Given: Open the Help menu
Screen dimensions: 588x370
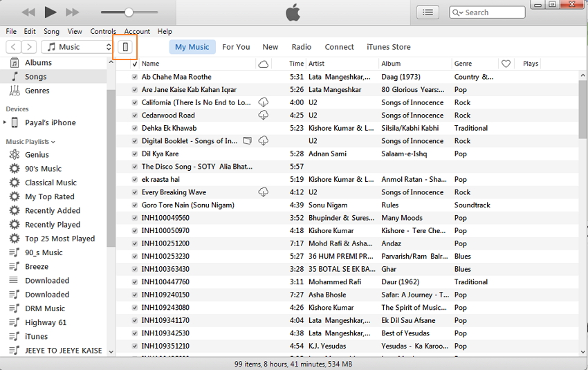Looking at the screenshot, I should coord(165,32).
